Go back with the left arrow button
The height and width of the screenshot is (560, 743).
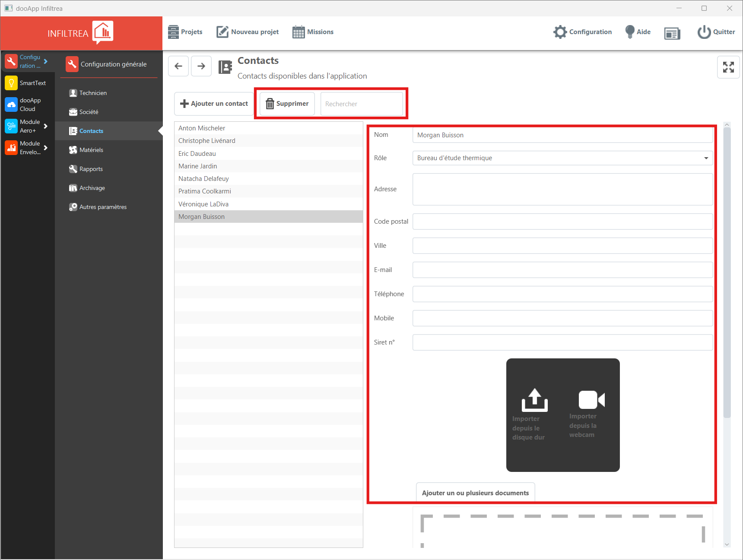pos(178,66)
